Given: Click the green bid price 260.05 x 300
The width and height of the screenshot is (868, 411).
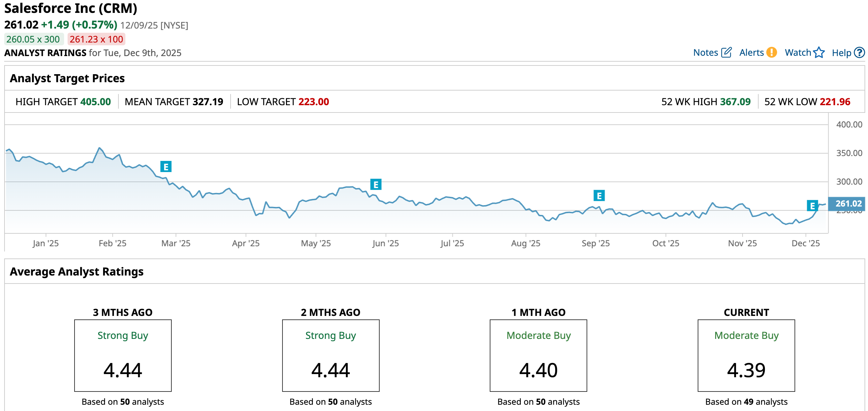Looking at the screenshot, I should coord(33,39).
